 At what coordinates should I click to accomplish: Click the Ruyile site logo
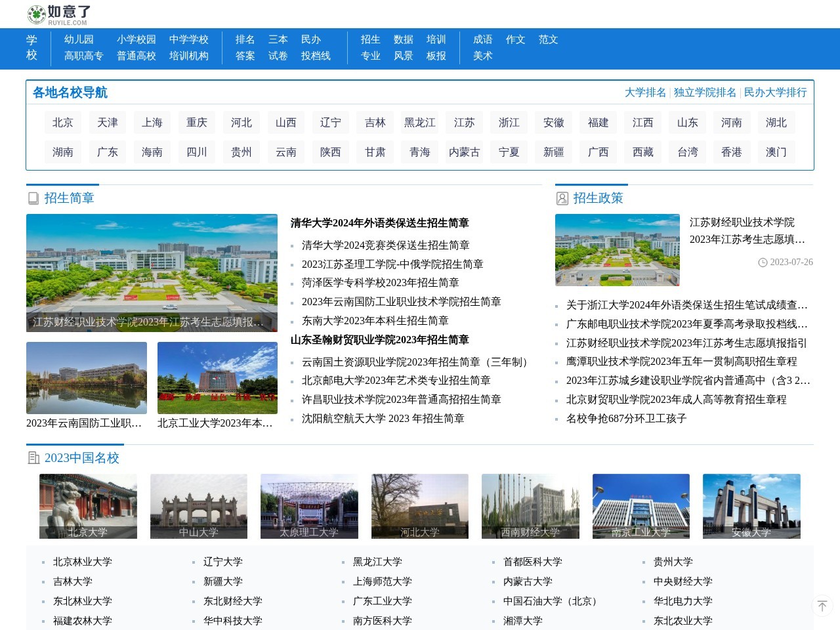tap(59, 14)
